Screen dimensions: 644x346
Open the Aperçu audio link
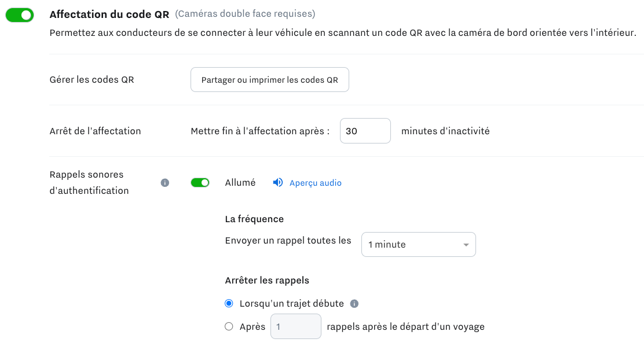click(315, 183)
